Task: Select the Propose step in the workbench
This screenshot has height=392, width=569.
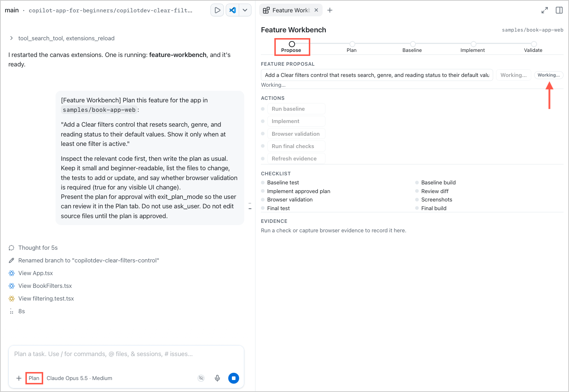Action: pyautogui.click(x=291, y=47)
